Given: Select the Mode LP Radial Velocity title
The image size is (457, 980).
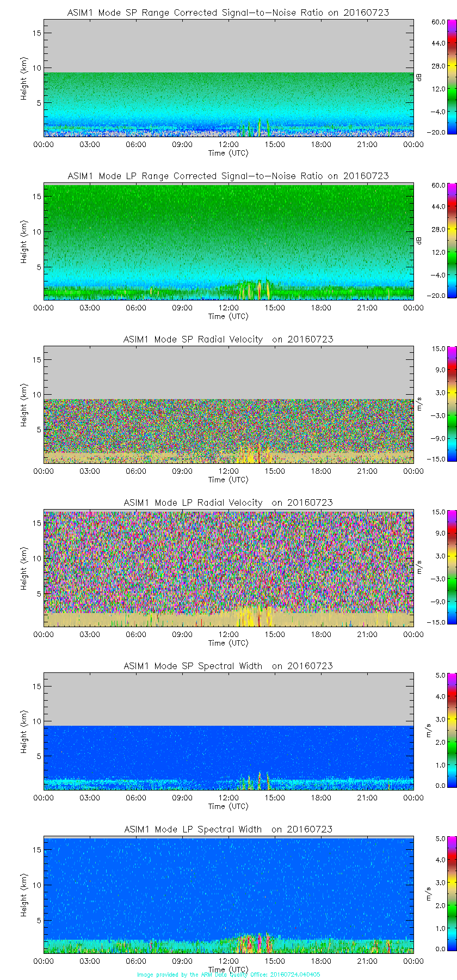Looking at the screenshot, I should [x=228, y=503].
